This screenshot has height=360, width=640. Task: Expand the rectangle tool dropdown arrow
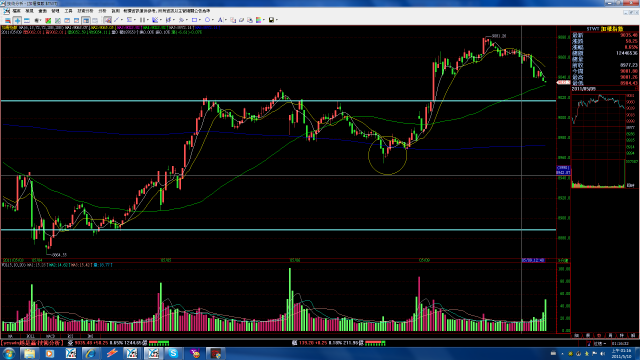pyautogui.click(x=200, y=20)
